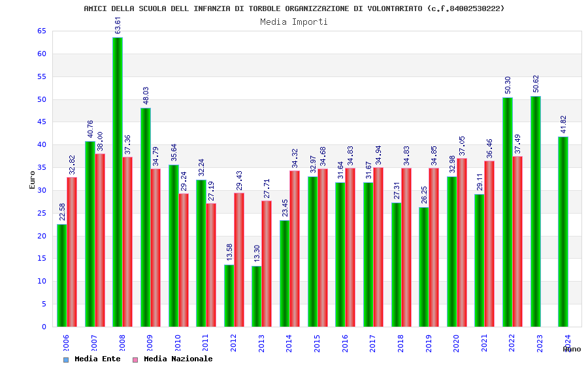Click the pink Media Nazionale legend swatch

(x=135, y=360)
